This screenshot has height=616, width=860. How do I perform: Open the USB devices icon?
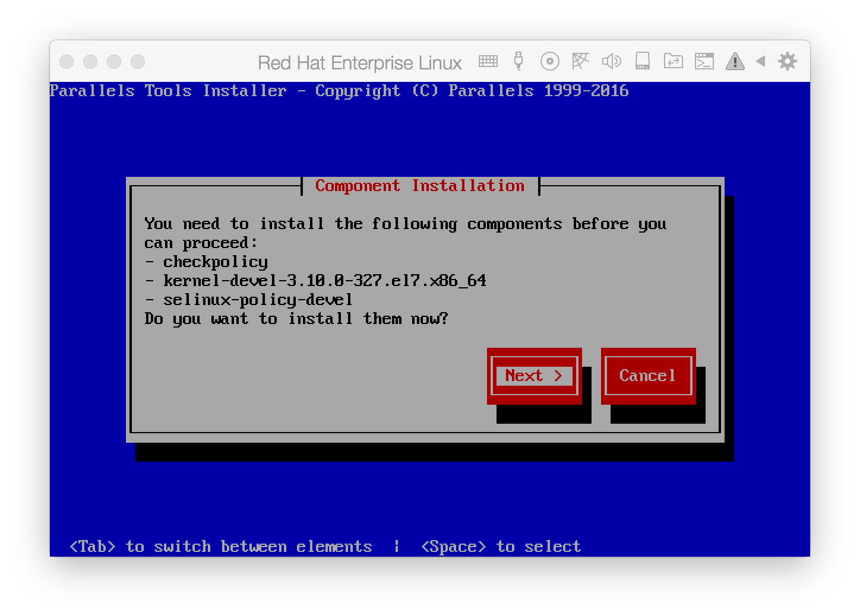coord(518,61)
